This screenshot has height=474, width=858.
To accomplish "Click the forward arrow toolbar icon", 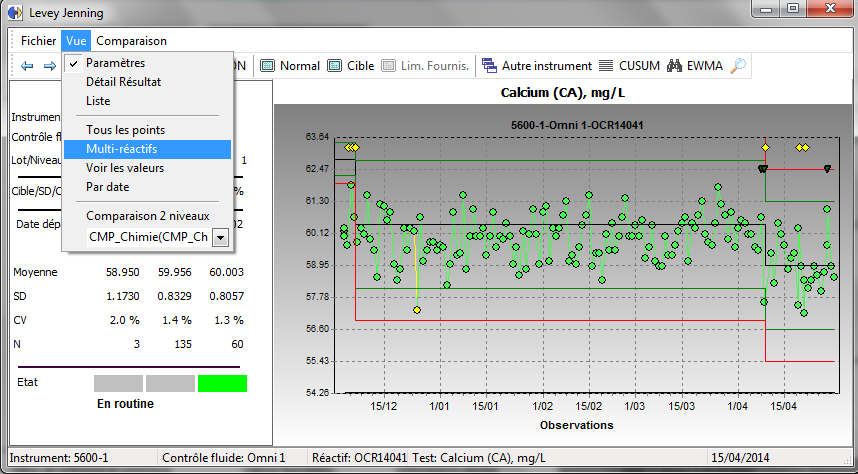I will 50,66.
